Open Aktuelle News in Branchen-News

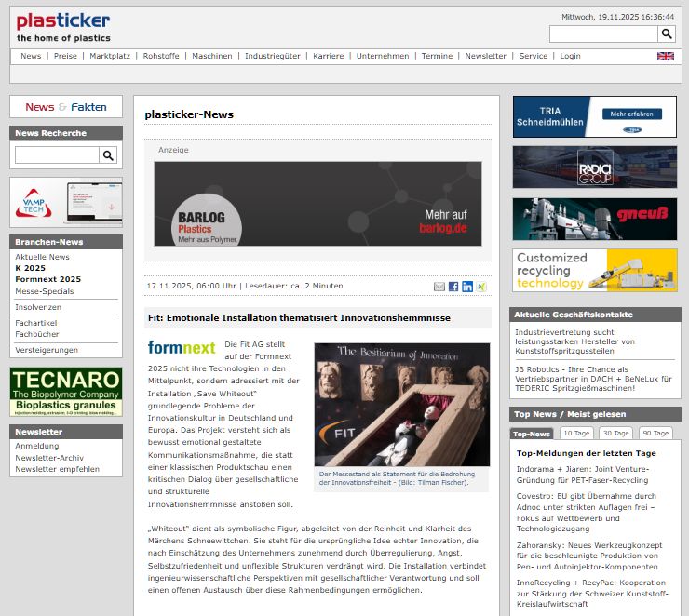[42, 257]
